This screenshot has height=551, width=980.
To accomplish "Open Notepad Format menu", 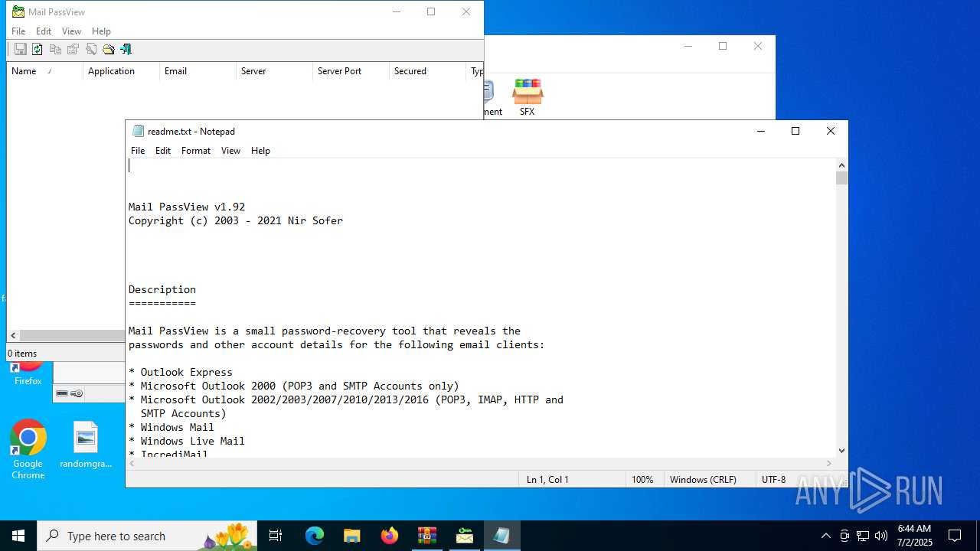I will click(x=196, y=151).
